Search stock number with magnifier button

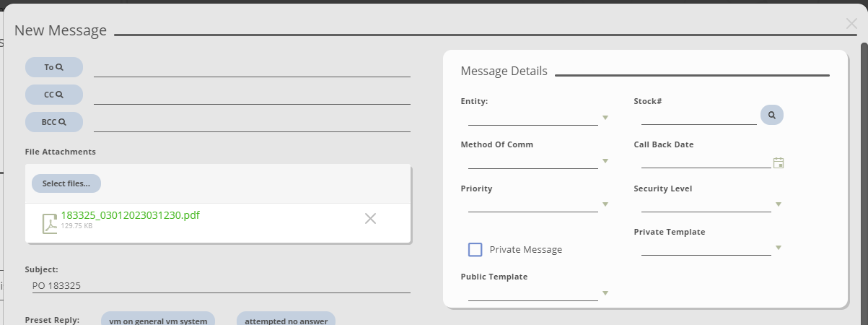[772, 115]
